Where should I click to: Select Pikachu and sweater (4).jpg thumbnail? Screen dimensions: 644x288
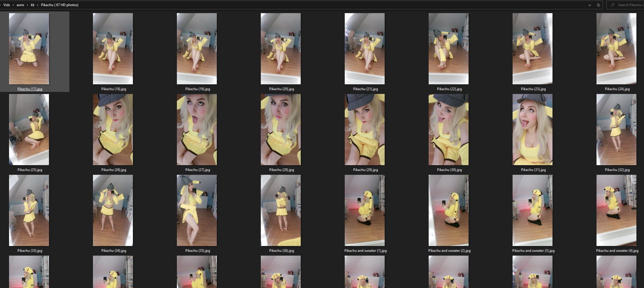click(616, 210)
